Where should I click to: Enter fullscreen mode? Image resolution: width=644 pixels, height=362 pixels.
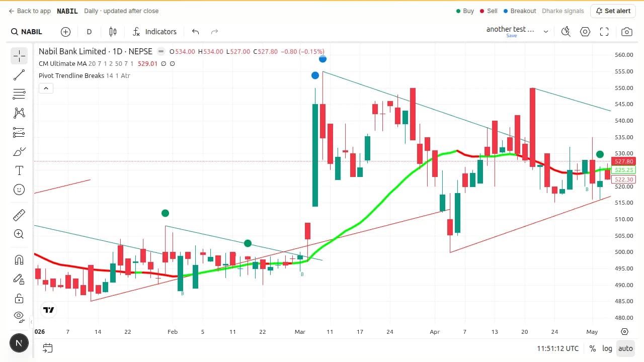(x=605, y=32)
